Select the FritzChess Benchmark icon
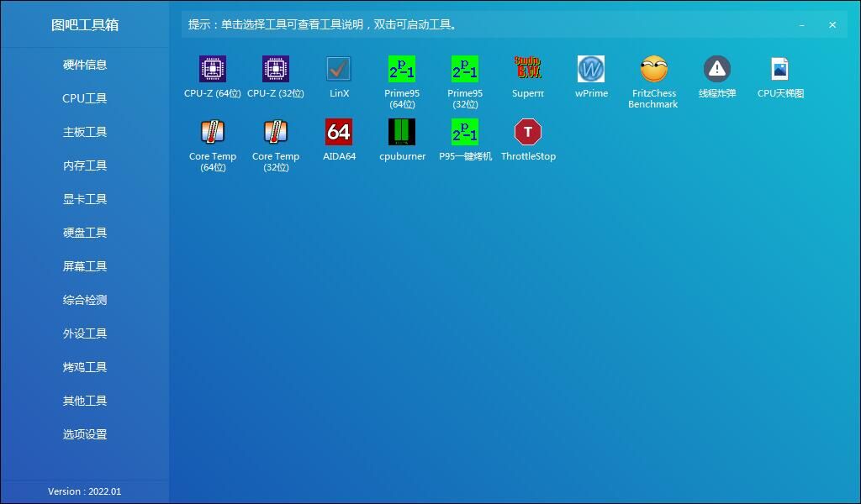Screen dimensions: 861x504 point(654,69)
